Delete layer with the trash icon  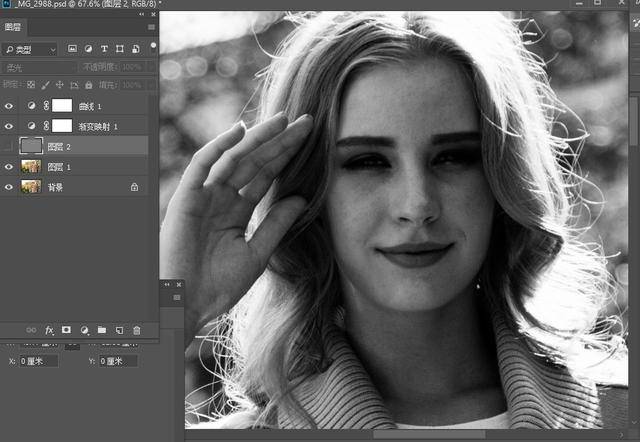coord(137,330)
